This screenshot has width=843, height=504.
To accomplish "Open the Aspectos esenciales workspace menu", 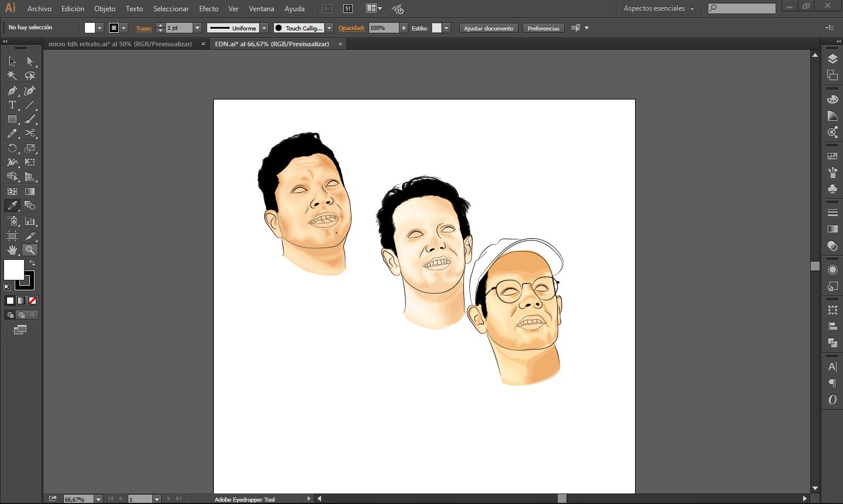I will (658, 9).
